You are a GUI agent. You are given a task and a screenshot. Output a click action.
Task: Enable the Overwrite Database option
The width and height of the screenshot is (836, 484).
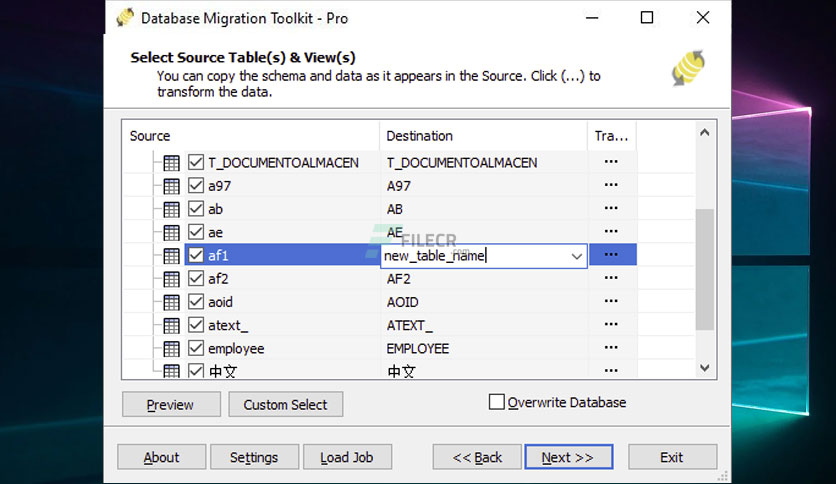(496, 402)
